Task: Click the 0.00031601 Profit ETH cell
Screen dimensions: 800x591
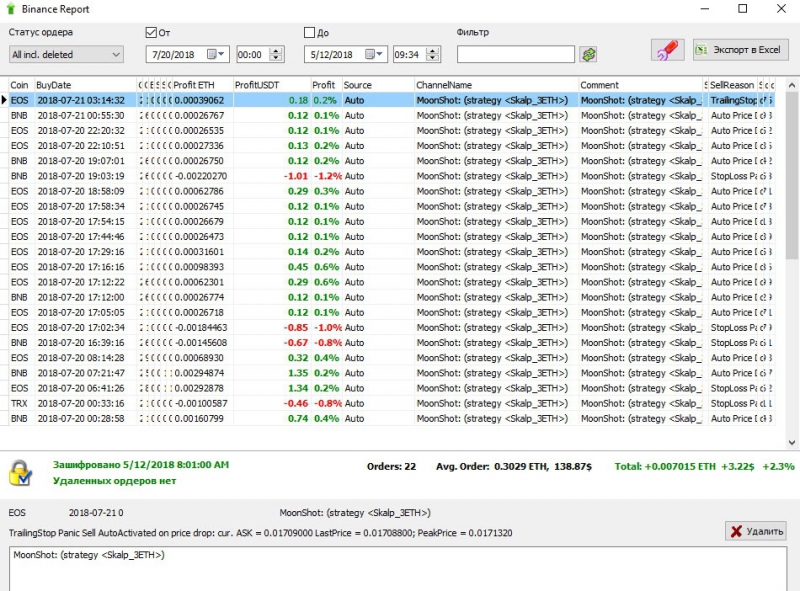Action: [x=202, y=252]
